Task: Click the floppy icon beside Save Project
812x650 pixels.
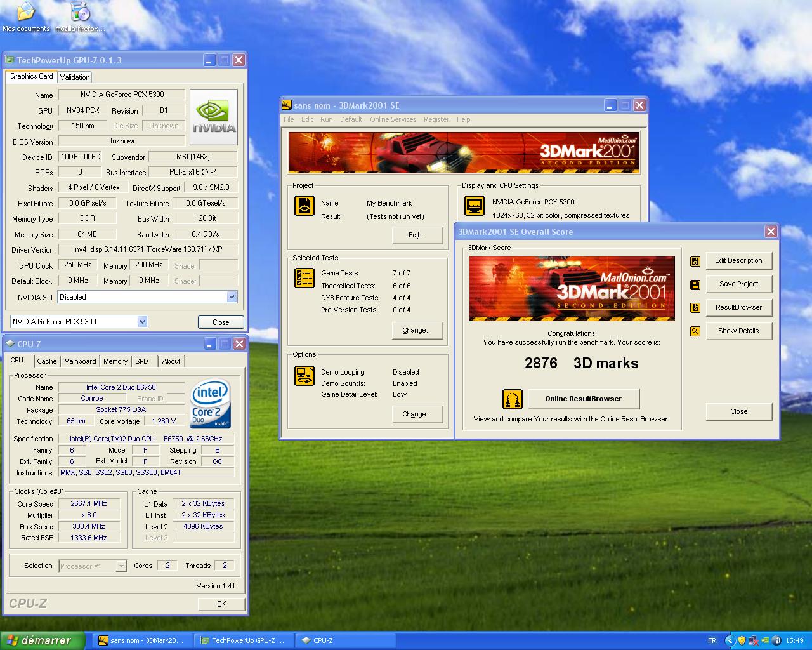Action: tap(695, 284)
